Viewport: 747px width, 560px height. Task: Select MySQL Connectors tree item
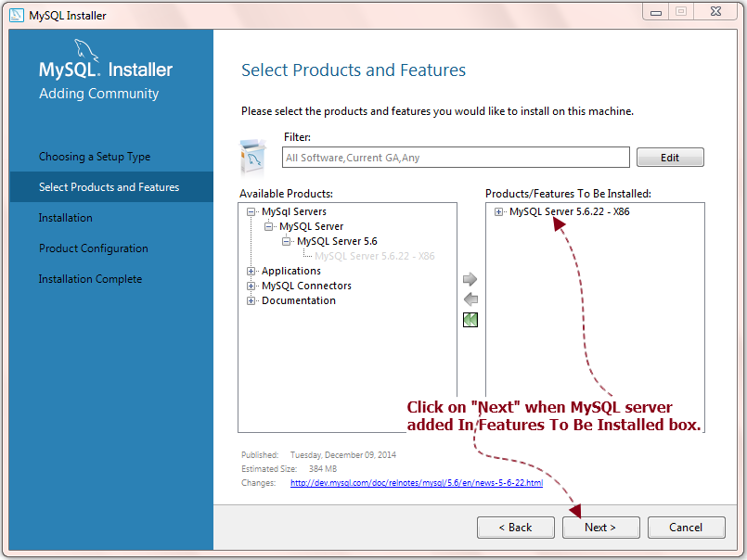306,286
